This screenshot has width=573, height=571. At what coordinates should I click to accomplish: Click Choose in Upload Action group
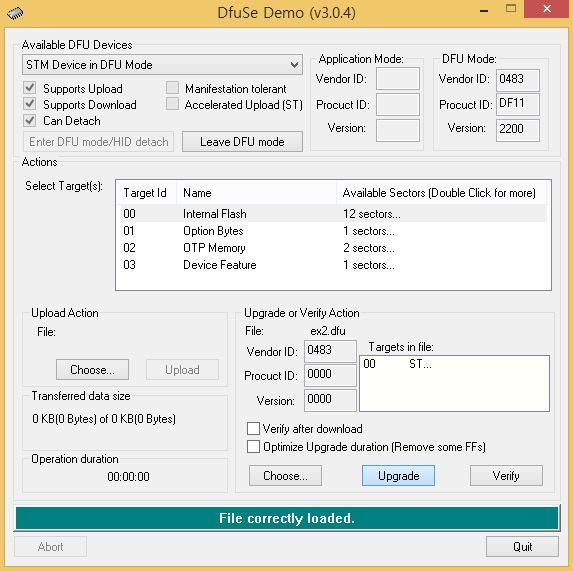[x=92, y=369]
